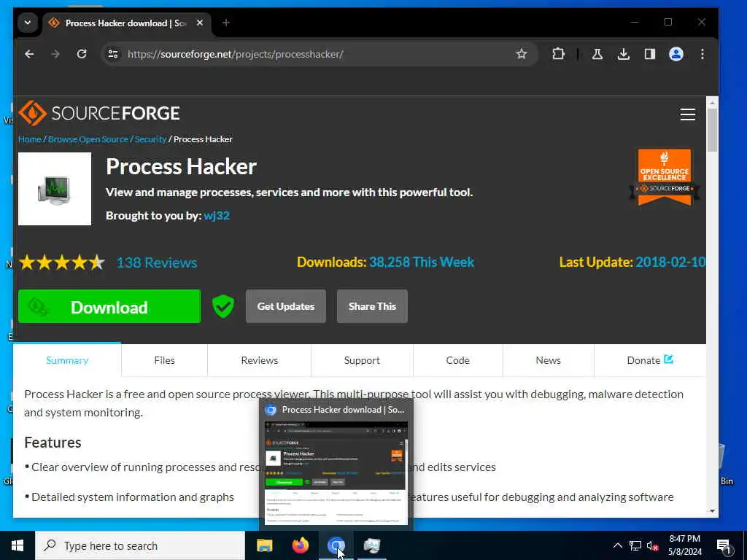
Task: Open Browse Open Source breadcrumb link
Action: [x=88, y=139]
